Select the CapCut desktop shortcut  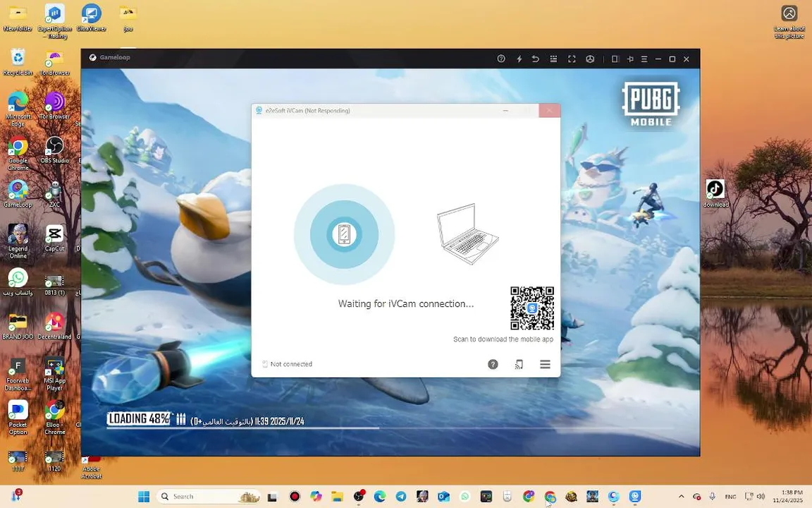(x=54, y=238)
